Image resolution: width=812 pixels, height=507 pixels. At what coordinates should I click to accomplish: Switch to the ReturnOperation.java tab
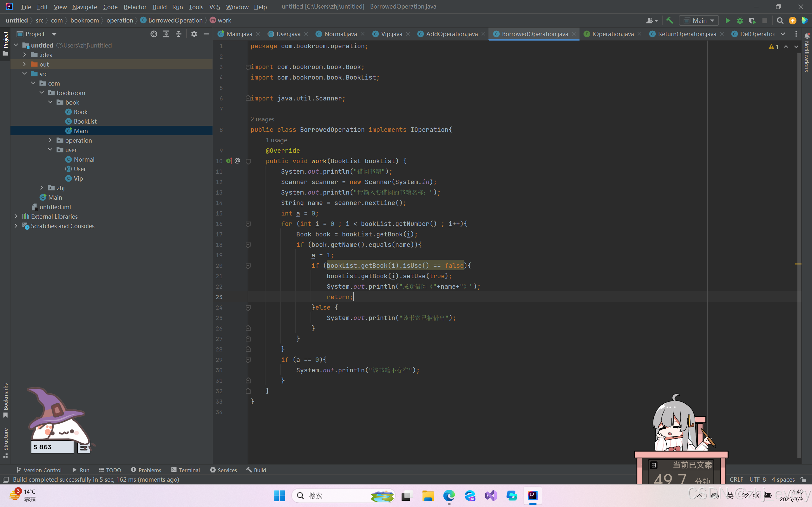(686, 34)
